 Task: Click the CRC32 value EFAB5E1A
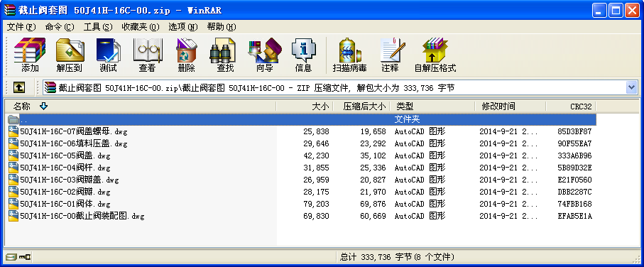574,216
